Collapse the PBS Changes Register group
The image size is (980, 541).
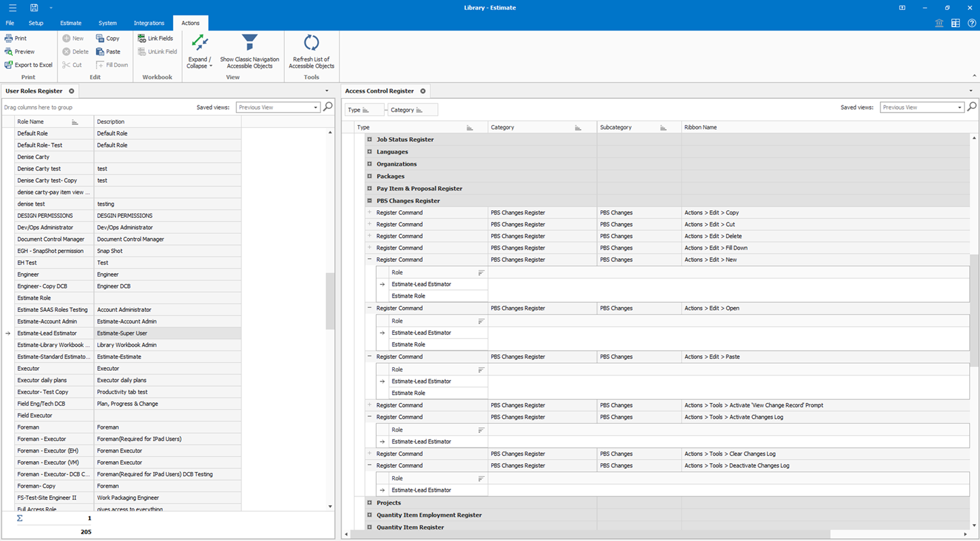point(369,201)
